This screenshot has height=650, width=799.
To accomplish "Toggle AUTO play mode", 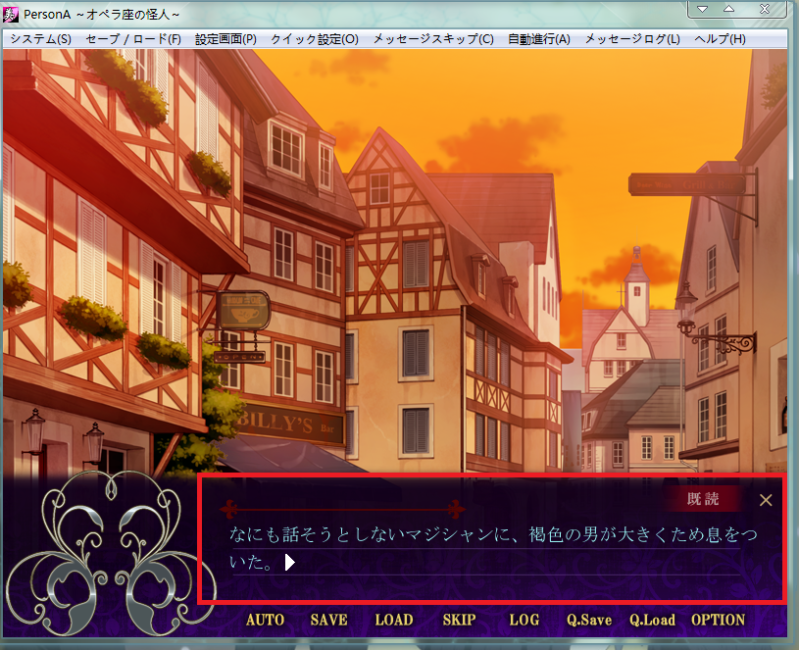I will click(265, 620).
